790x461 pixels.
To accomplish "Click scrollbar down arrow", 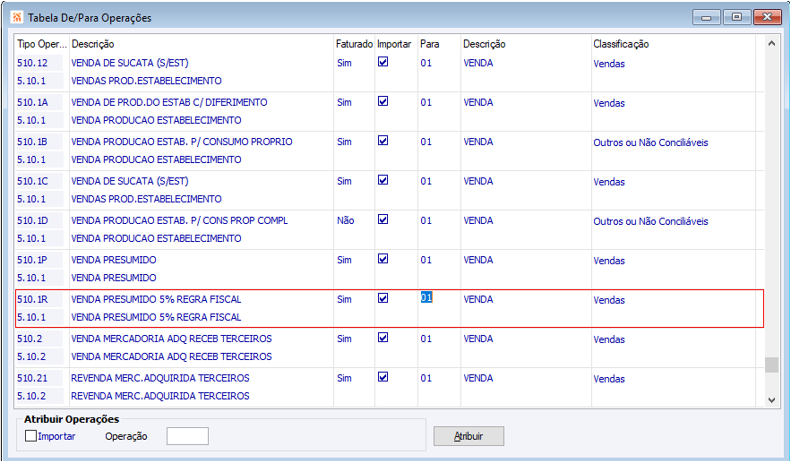I will 771,400.
